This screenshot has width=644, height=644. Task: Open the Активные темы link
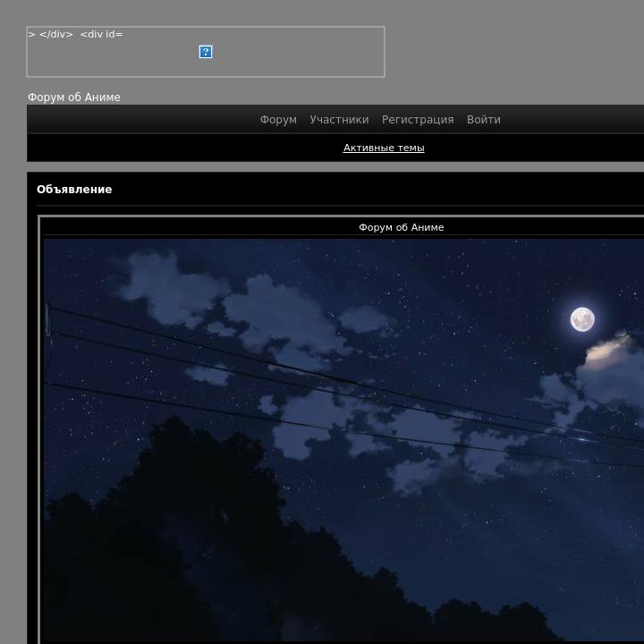pos(384,148)
